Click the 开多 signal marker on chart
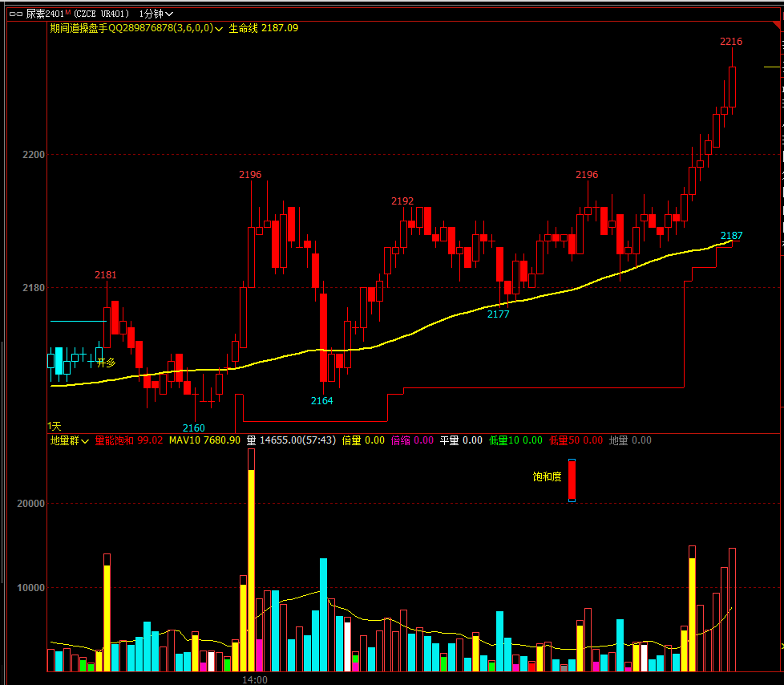784x685 pixels. 106,363
